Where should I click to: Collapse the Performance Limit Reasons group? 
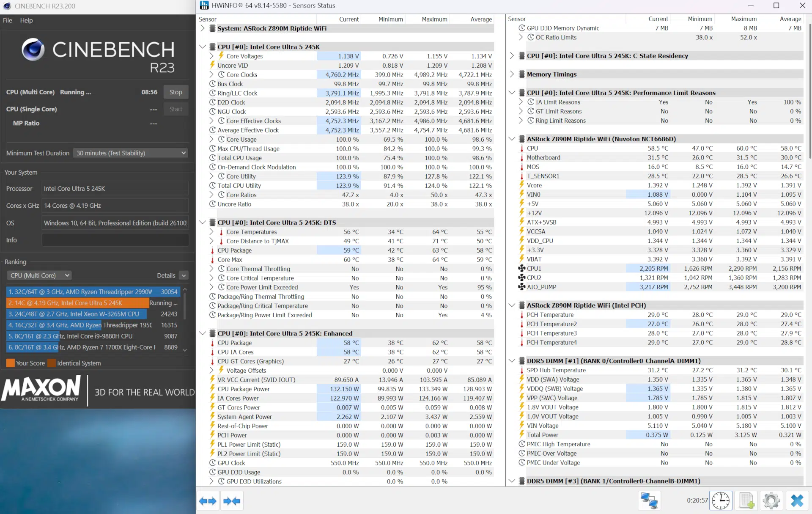tap(512, 93)
